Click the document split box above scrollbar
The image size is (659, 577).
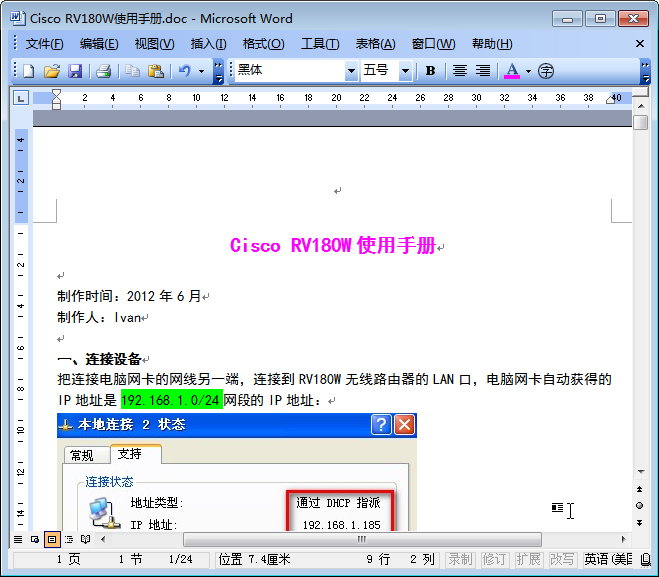coord(641,92)
